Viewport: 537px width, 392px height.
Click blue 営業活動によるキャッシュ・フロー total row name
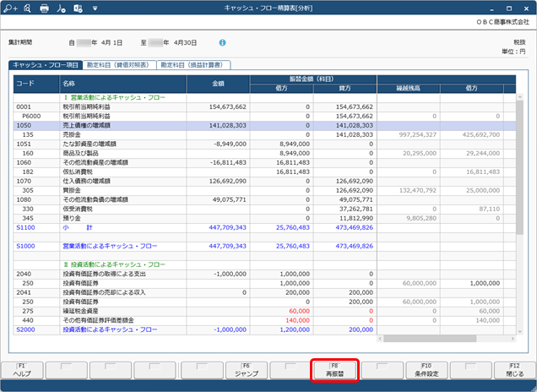pos(110,246)
